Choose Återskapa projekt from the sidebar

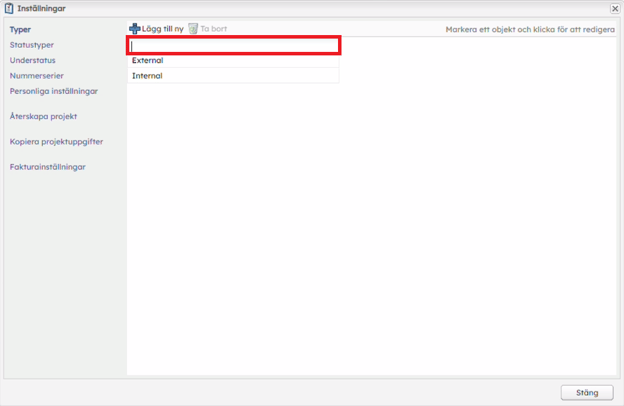tap(43, 116)
